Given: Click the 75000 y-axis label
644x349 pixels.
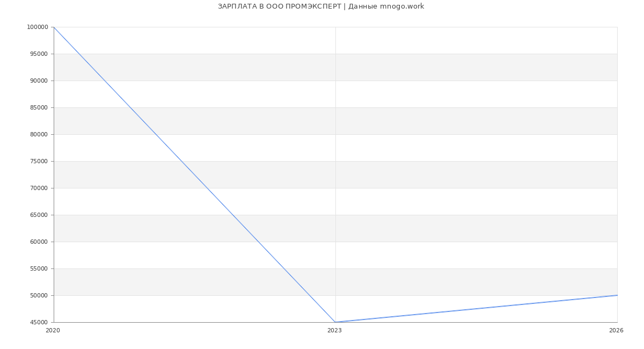Looking at the screenshot, I should (x=38, y=161).
